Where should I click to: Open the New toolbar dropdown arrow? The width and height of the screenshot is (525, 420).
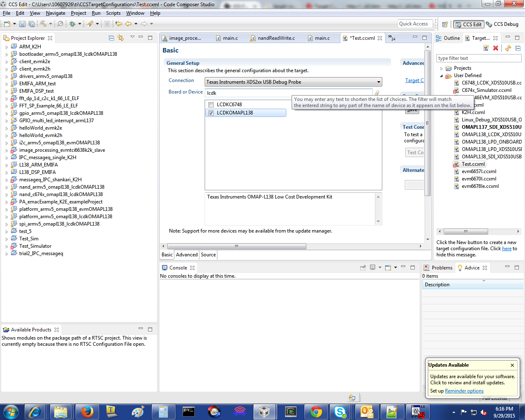(14, 24)
